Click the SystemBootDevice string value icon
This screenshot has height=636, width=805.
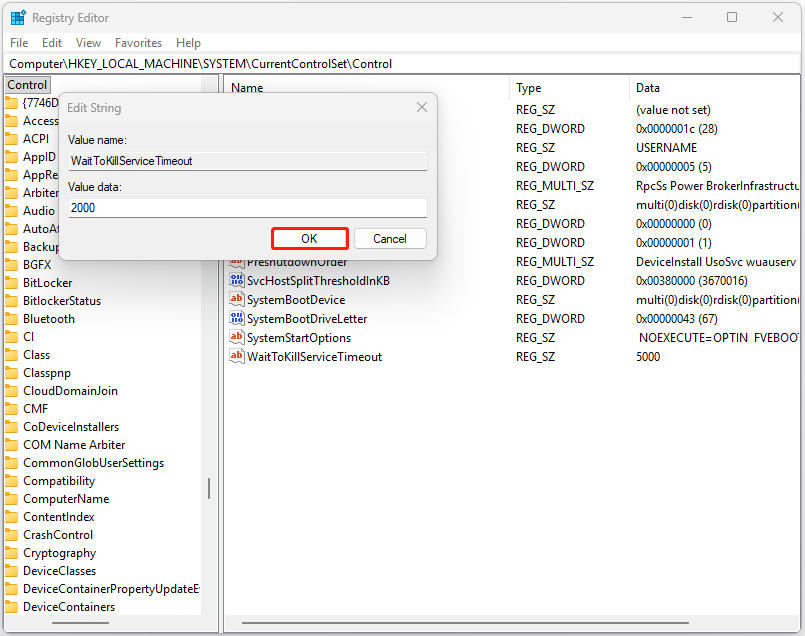237,299
